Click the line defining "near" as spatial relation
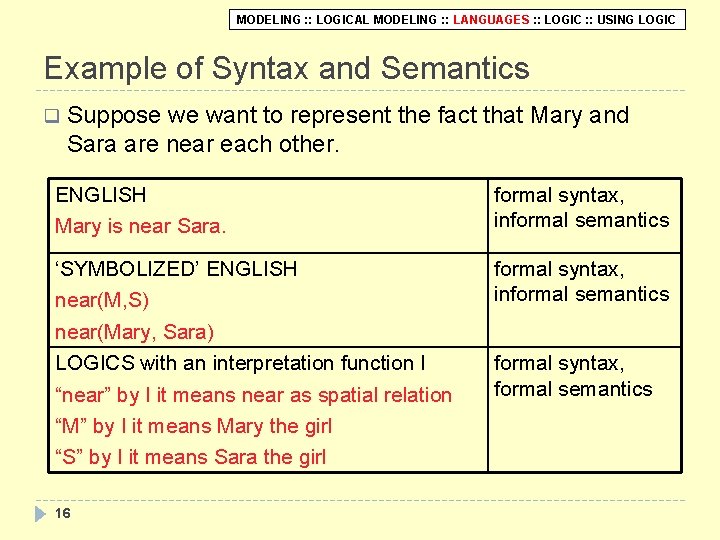 (253, 395)
